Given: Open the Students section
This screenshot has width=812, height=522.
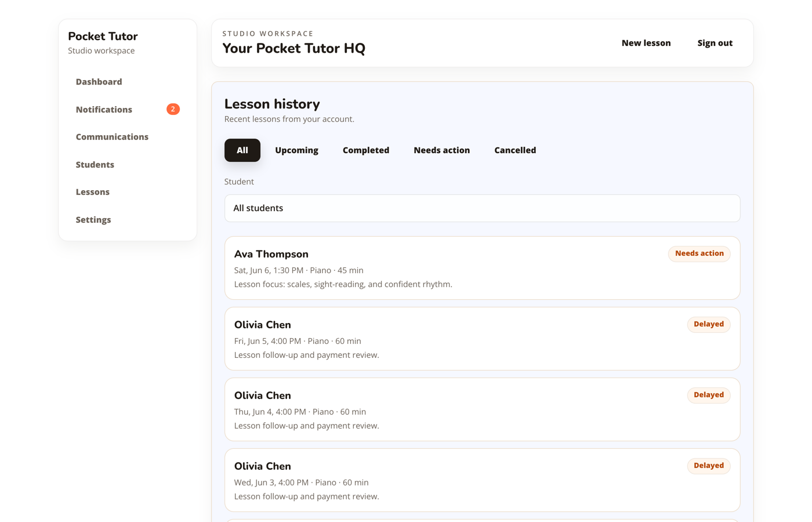Looking at the screenshot, I should pos(128,165).
